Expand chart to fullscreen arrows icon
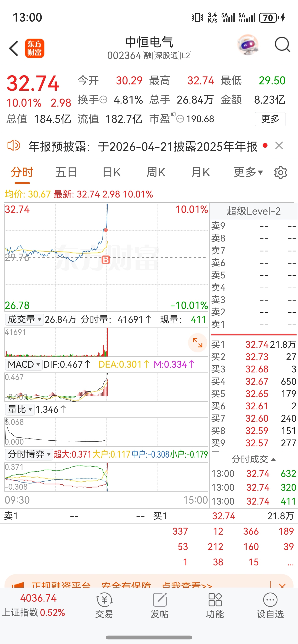Viewport: 298px width, 644px height. point(197,343)
